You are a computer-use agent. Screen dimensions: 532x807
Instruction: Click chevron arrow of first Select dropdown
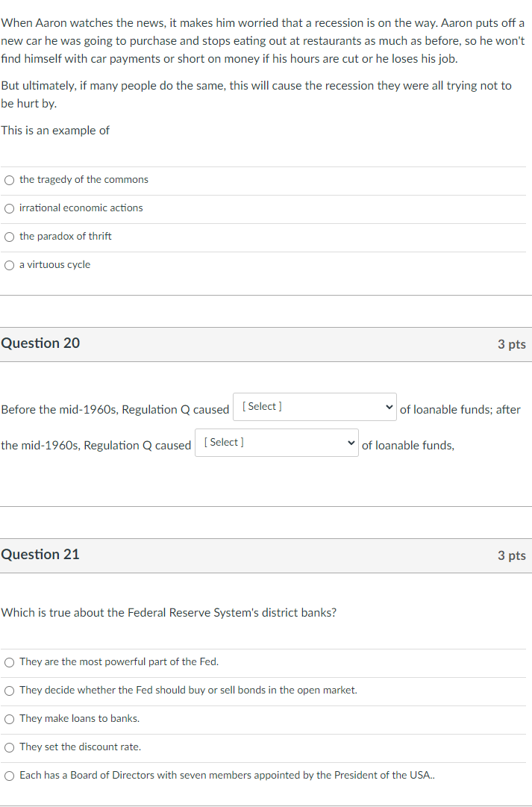pyautogui.click(x=389, y=407)
